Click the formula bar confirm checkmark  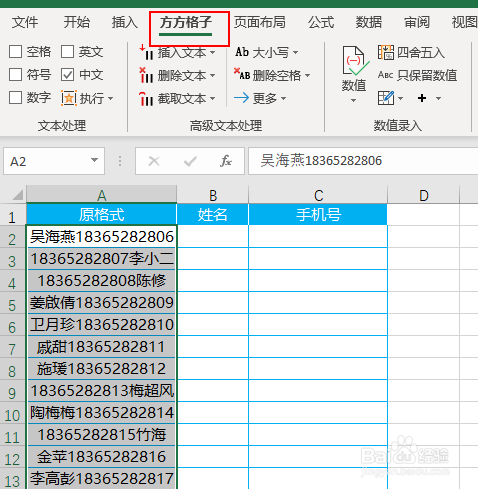[x=190, y=161]
